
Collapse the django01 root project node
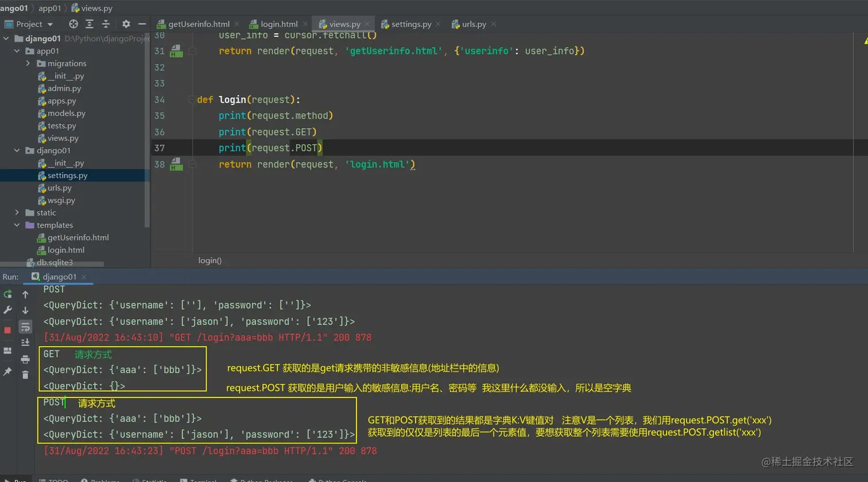click(6, 38)
